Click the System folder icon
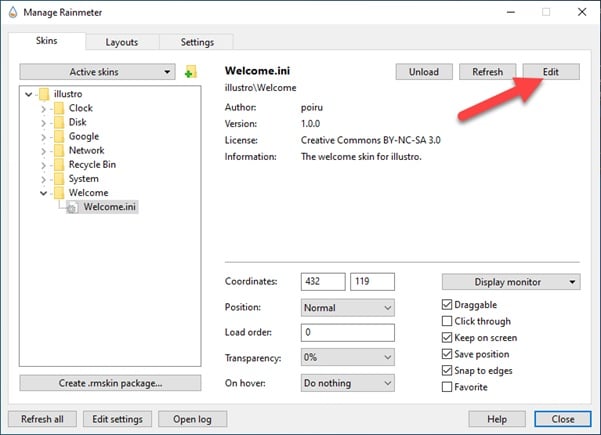 59,179
